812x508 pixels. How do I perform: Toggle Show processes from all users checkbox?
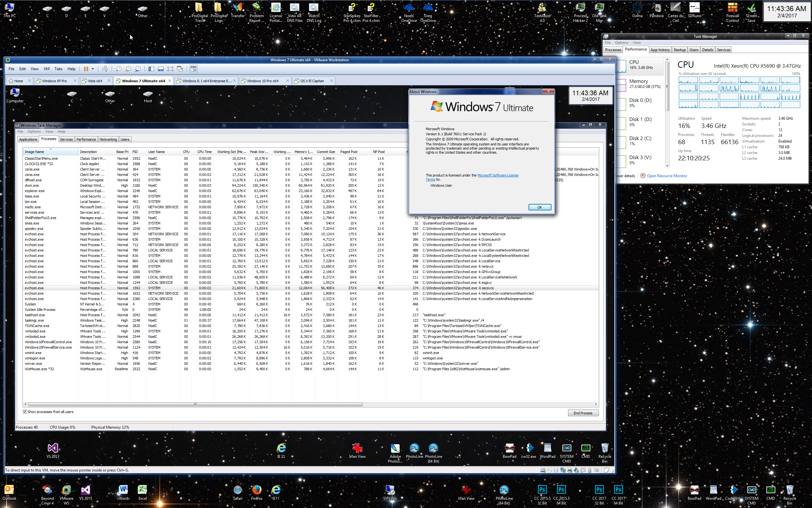(x=25, y=411)
